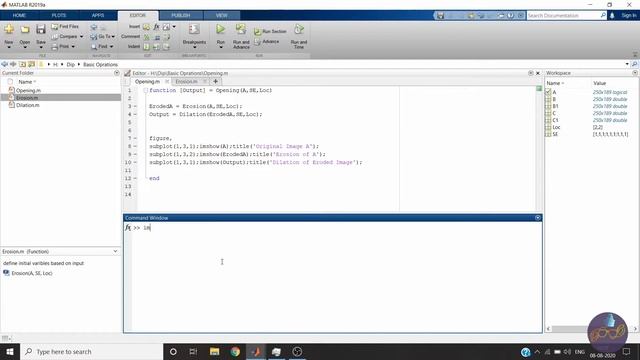Open Command Window actions menu
This screenshot has height=360, width=640.
(538, 218)
